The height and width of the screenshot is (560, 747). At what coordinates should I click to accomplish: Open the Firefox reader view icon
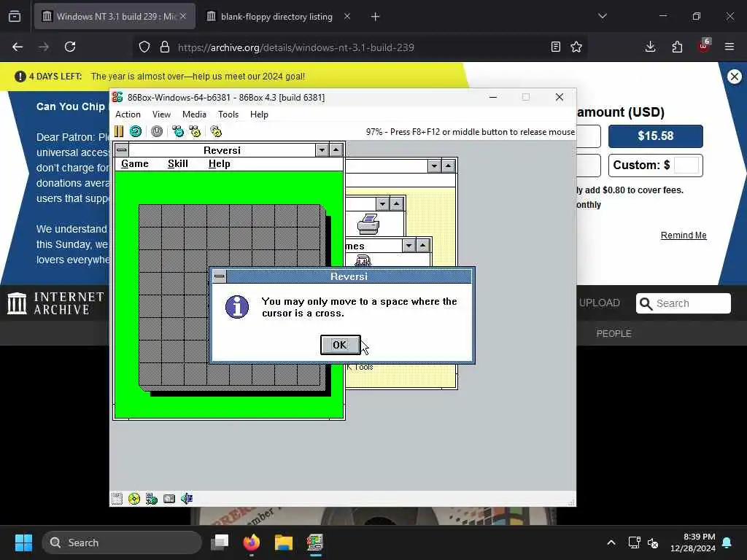pos(555,47)
